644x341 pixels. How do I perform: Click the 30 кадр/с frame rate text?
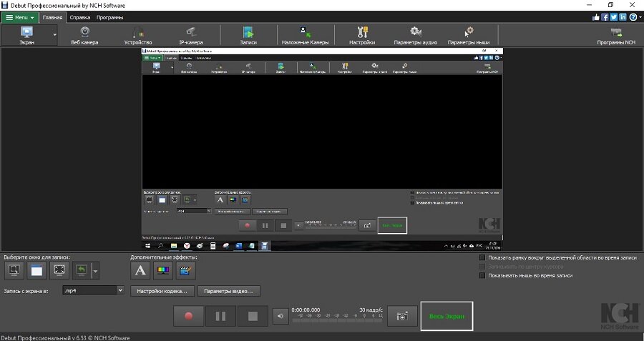coord(371,310)
